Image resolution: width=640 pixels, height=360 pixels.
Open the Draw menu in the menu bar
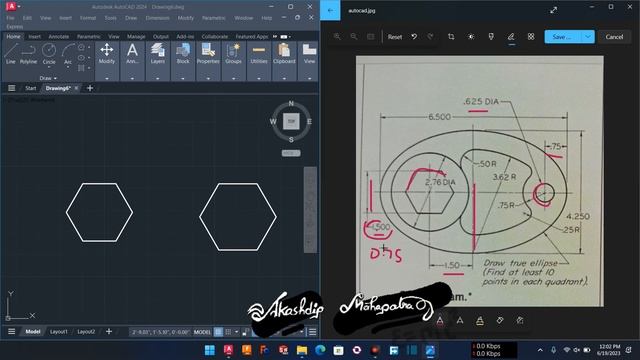pyautogui.click(x=131, y=18)
